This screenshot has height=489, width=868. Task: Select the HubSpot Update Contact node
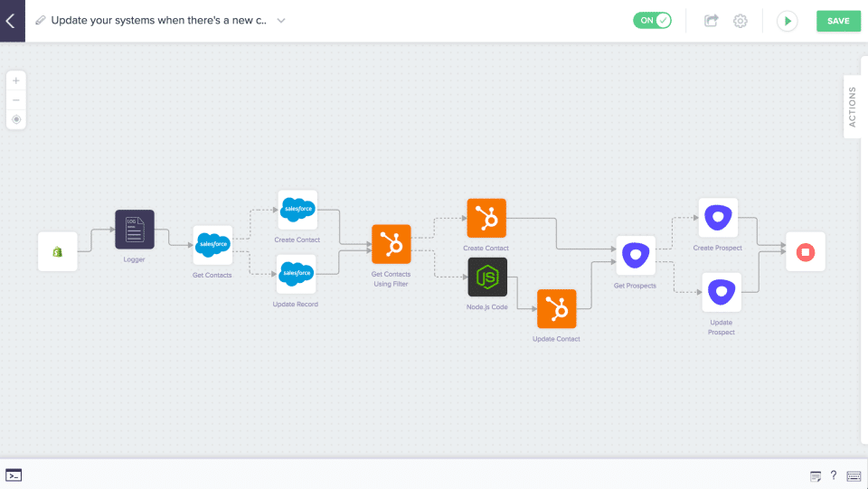pyautogui.click(x=556, y=309)
